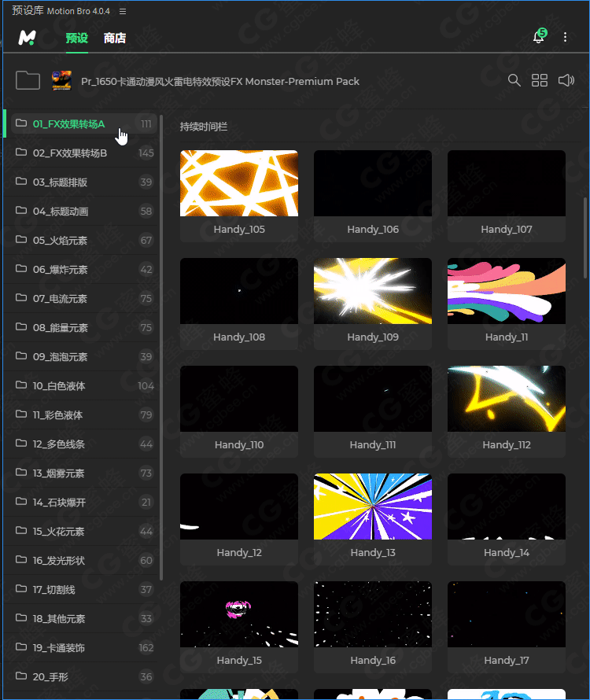Click the search magnifier icon
Image resolution: width=590 pixels, height=700 pixels.
point(514,80)
